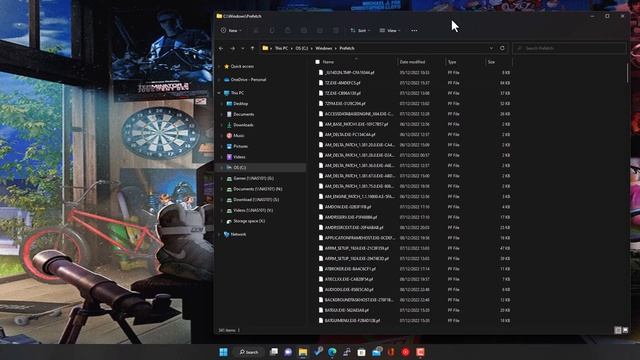Click the Share icon in Explorer toolbar
Viewport: 640px width, 360px height.
(x=320, y=31)
